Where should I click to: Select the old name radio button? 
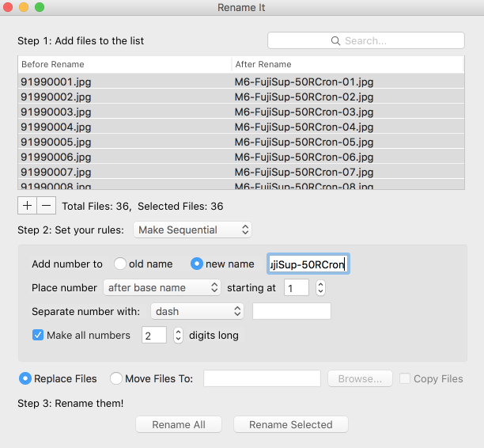tap(119, 264)
